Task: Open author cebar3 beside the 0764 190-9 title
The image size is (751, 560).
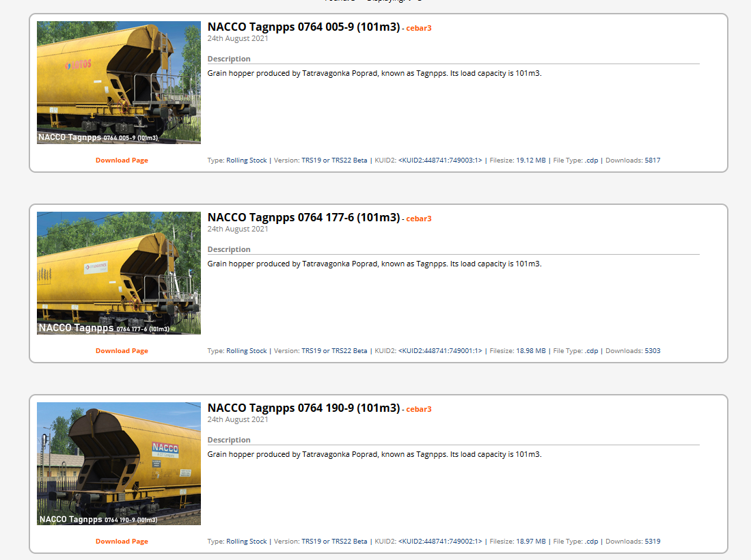Action: point(419,409)
